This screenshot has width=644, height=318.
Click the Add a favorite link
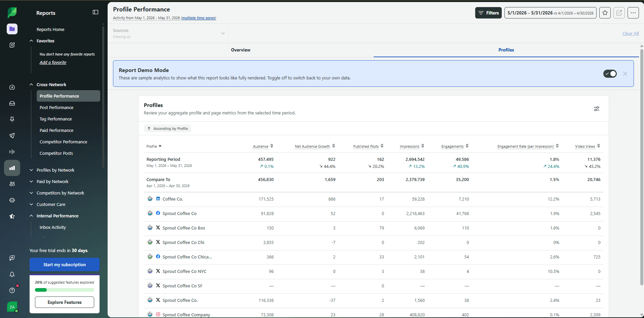point(53,62)
